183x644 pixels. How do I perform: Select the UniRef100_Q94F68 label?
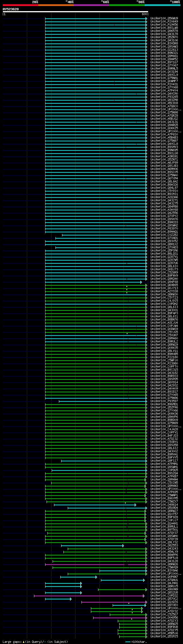coord(164,282)
